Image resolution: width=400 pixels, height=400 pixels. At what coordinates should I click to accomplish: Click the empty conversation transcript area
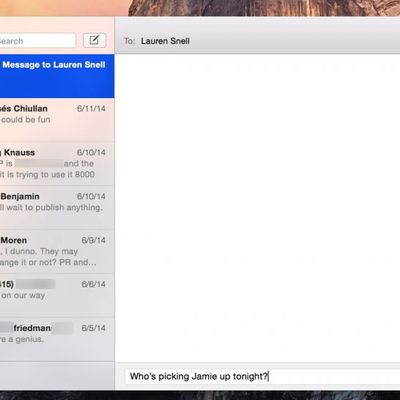(x=258, y=208)
